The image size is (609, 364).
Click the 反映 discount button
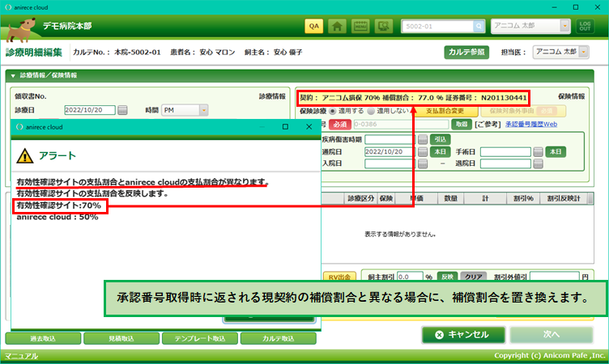pos(447,277)
